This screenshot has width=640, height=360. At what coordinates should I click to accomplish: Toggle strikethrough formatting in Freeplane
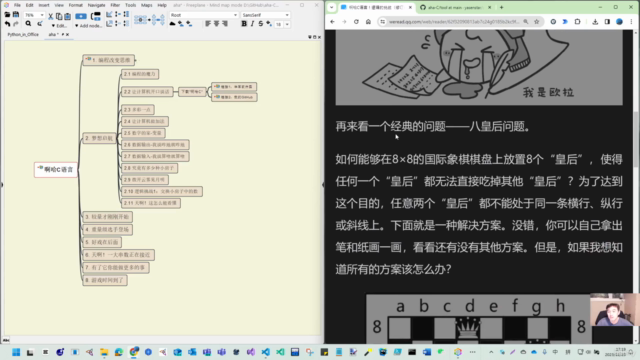pos(260,24)
